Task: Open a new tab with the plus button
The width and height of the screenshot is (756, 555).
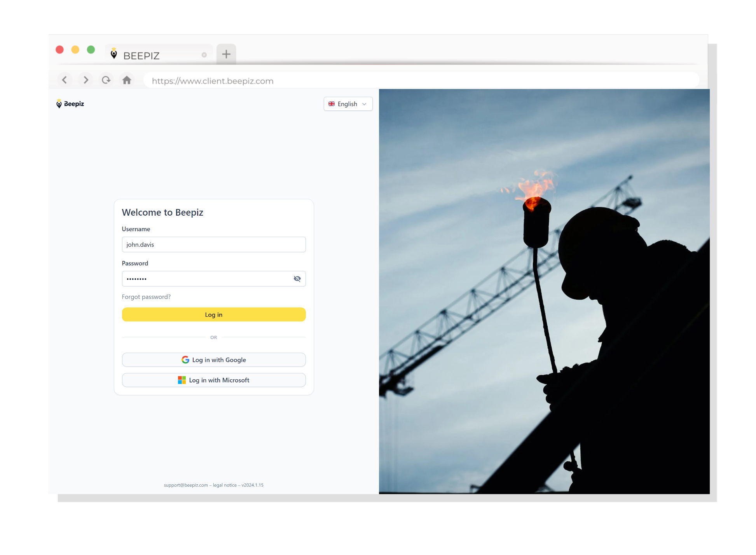Action: click(x=226, y=54)
